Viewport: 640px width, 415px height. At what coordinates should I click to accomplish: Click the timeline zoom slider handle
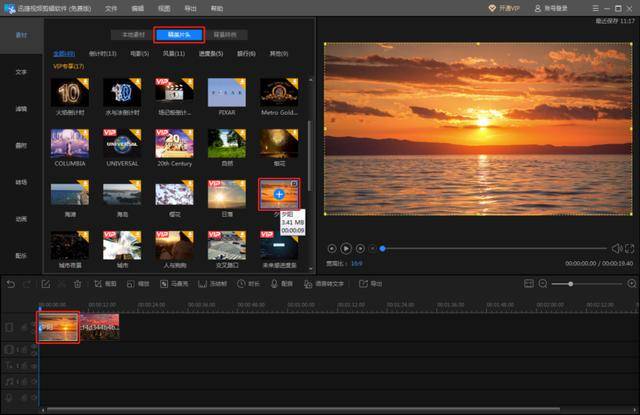571,284
